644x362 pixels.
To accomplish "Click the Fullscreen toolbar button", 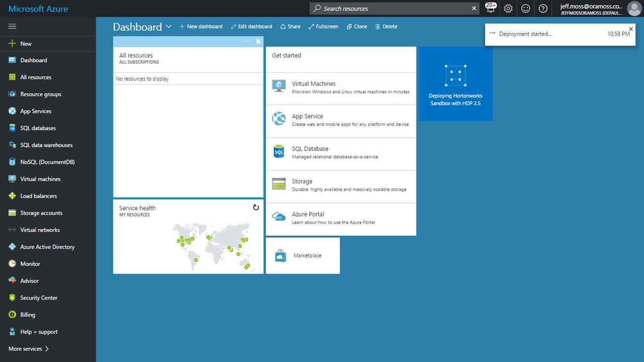I will point(323,27).
